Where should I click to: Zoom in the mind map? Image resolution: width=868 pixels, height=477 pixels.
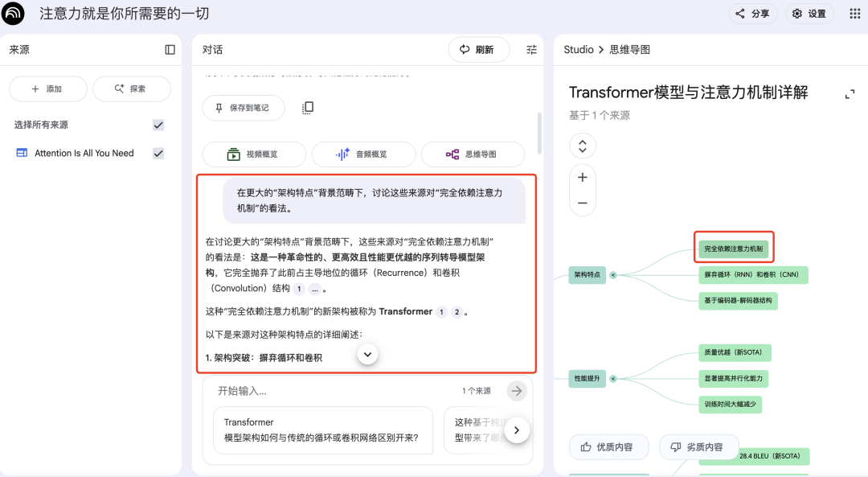click(x=583, y=177)
